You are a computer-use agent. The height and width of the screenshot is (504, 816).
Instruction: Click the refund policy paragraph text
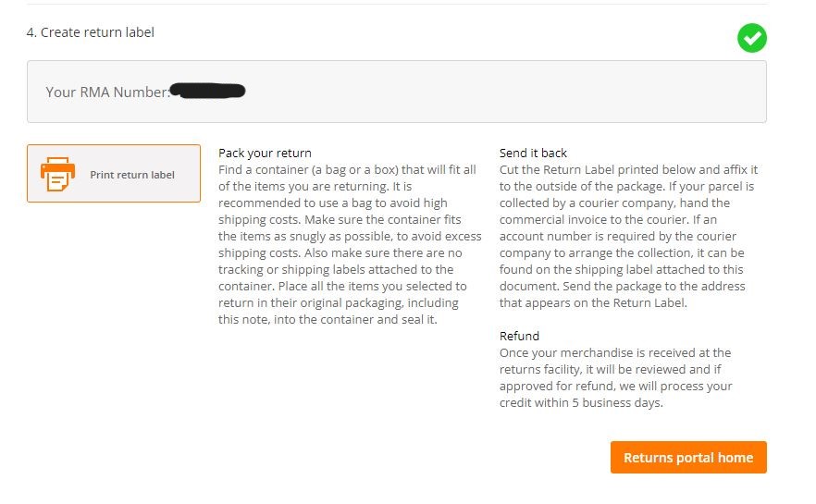point(616,377)
